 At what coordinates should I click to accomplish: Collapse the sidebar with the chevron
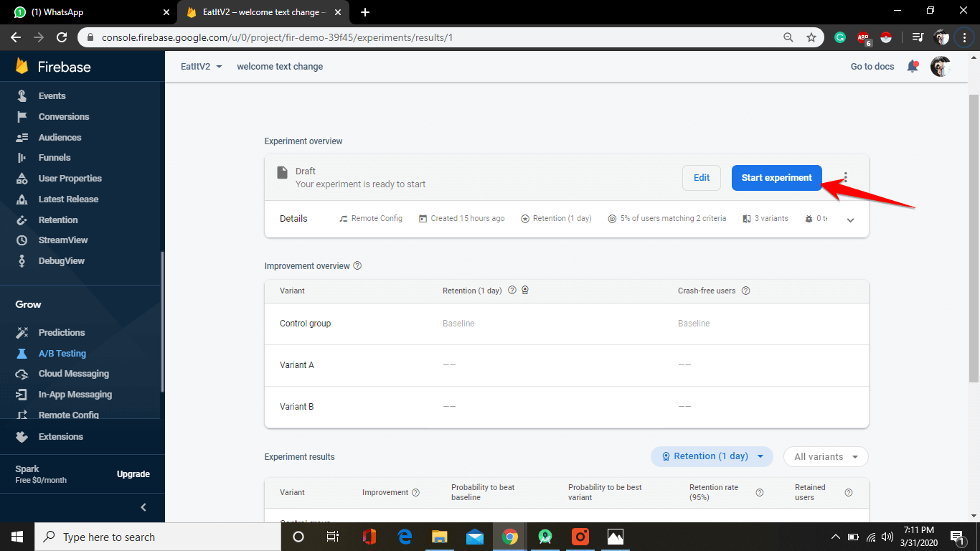click(x=143, y=507)
